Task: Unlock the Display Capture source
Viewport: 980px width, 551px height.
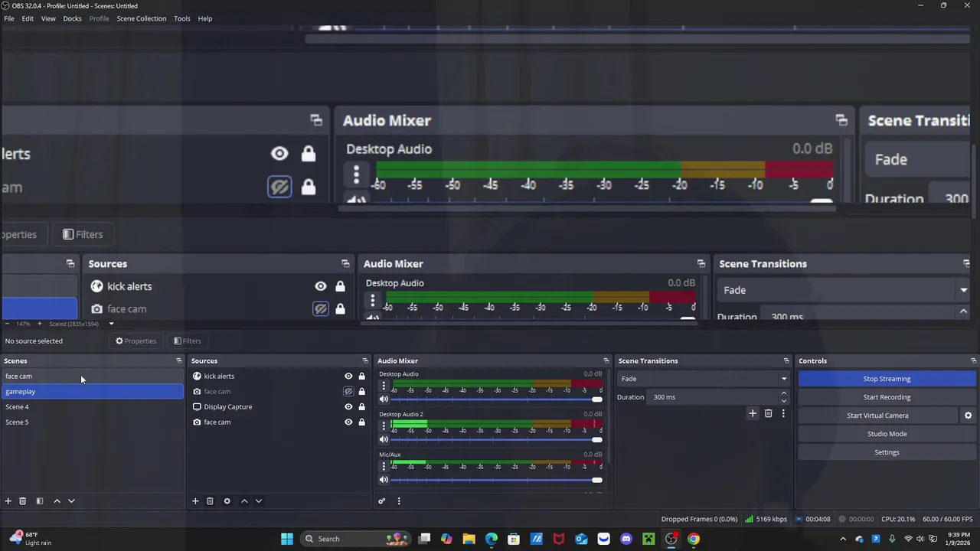Action: tap(361, 407)
